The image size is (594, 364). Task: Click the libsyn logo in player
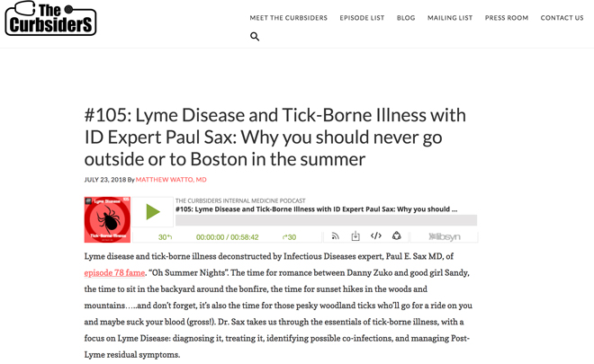click(x=445, y=237)
